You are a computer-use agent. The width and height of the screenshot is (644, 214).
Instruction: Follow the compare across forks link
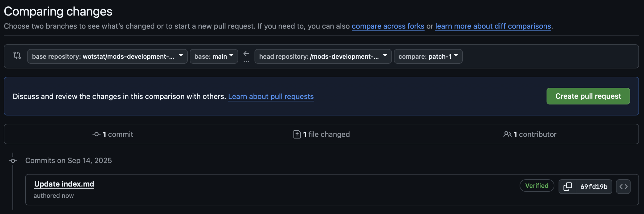tap(388, 26)
